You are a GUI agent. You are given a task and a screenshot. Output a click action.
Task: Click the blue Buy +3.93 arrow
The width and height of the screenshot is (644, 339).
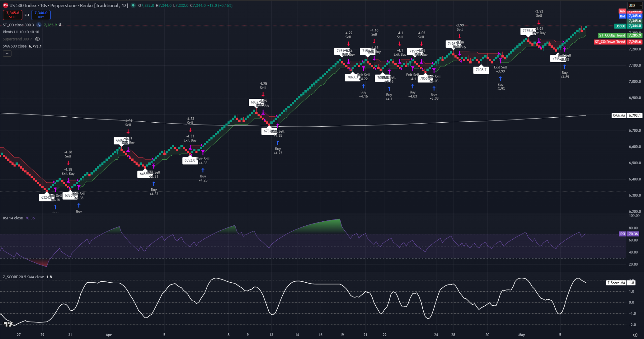[x=500, y=79]
